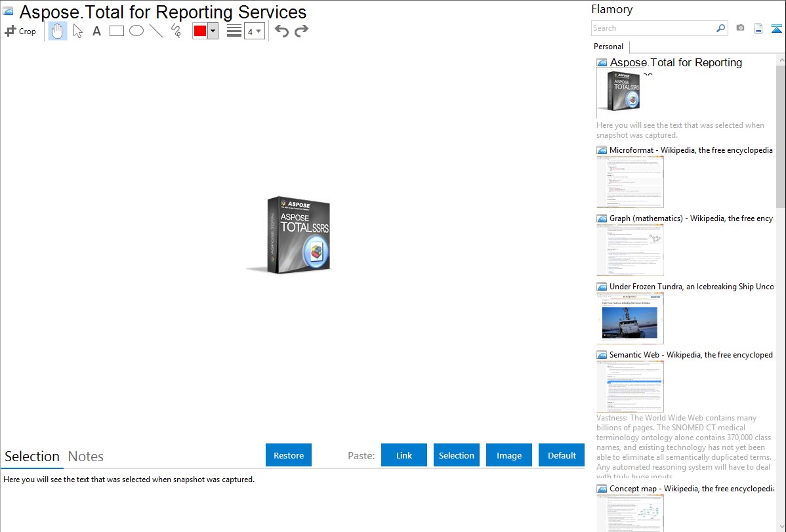Click the Under Frozen Tundra title text

[692, 286]
